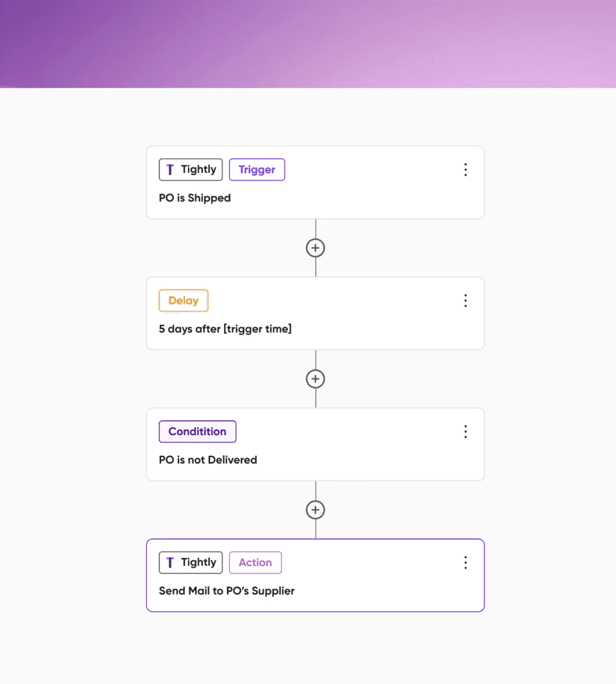
Task: Click 'PO is not Delivered' condition text
Action: (207, 460)
